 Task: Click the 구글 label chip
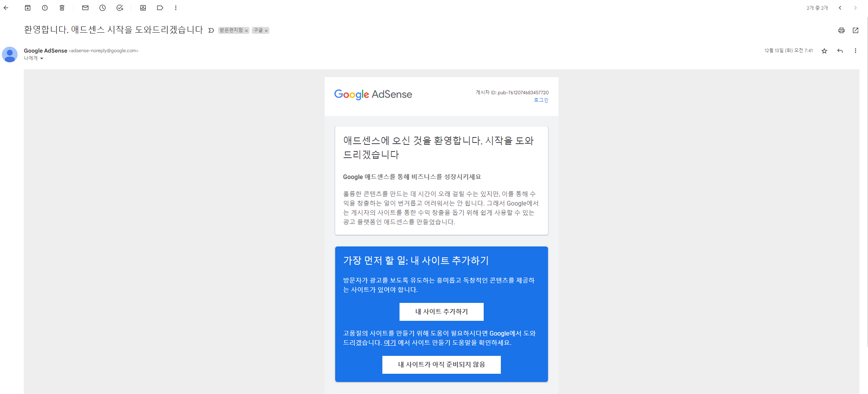[x=258, y=30]
